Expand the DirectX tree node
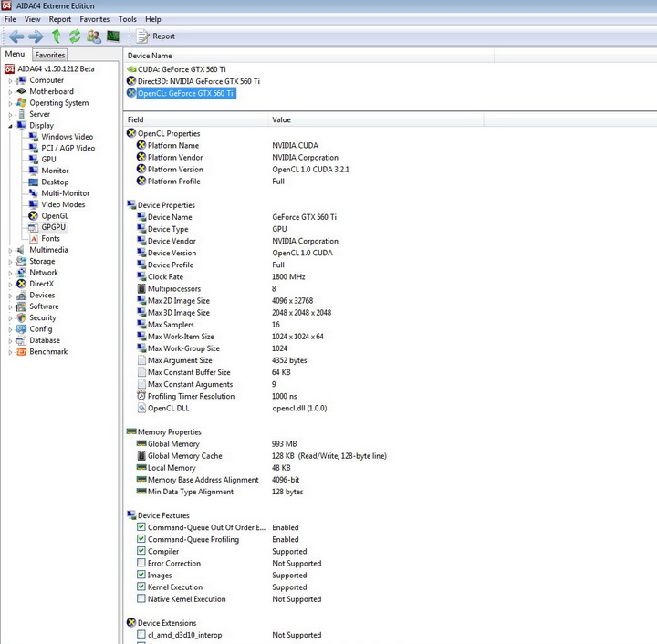 click(x=10, y=284)
